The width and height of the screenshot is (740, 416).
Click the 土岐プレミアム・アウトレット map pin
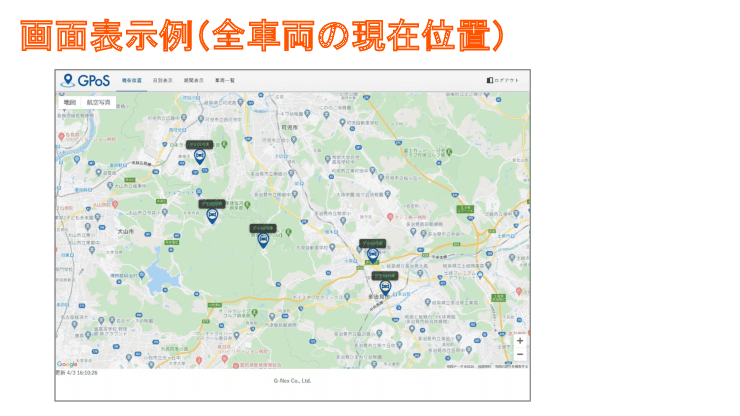pyautogui.click(x=480, y=274)
